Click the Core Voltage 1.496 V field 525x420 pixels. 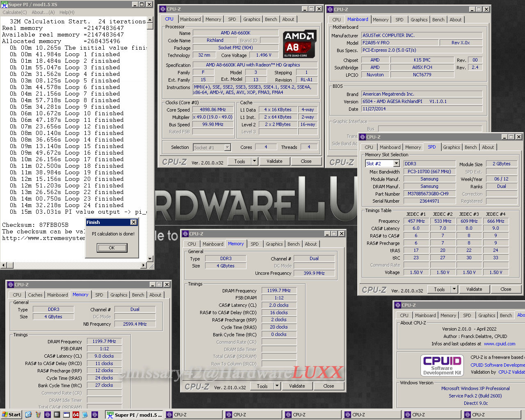point(262,55)
